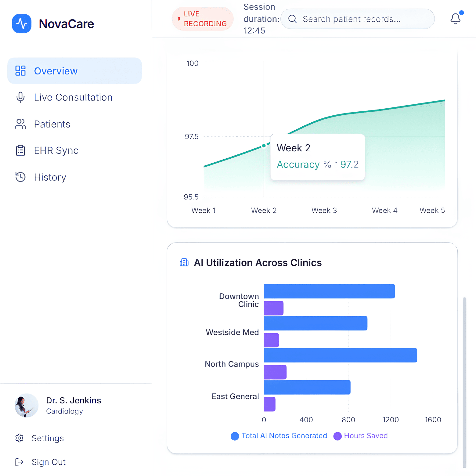Click the Sign Out arrow icon

20,462
